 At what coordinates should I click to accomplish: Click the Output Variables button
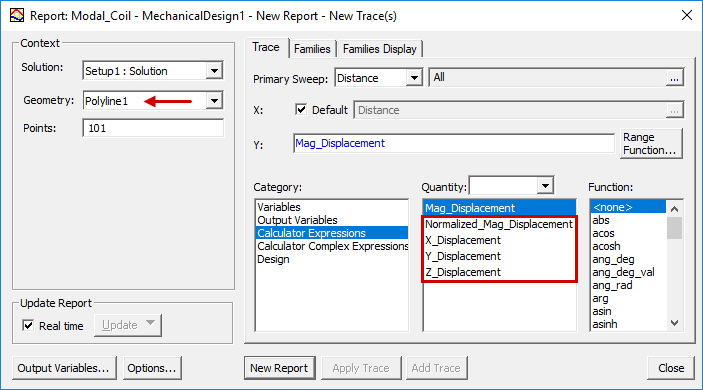(x=64, y=368)
